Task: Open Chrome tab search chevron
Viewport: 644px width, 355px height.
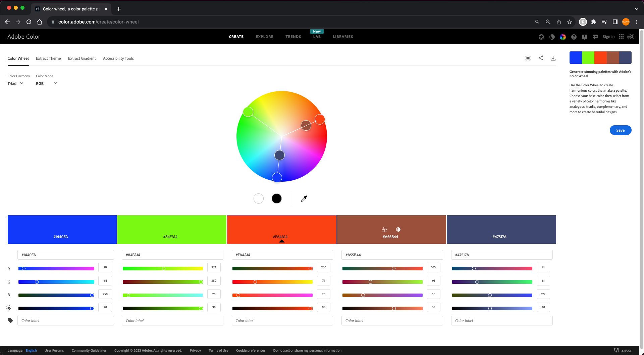Action: point(637,9)
